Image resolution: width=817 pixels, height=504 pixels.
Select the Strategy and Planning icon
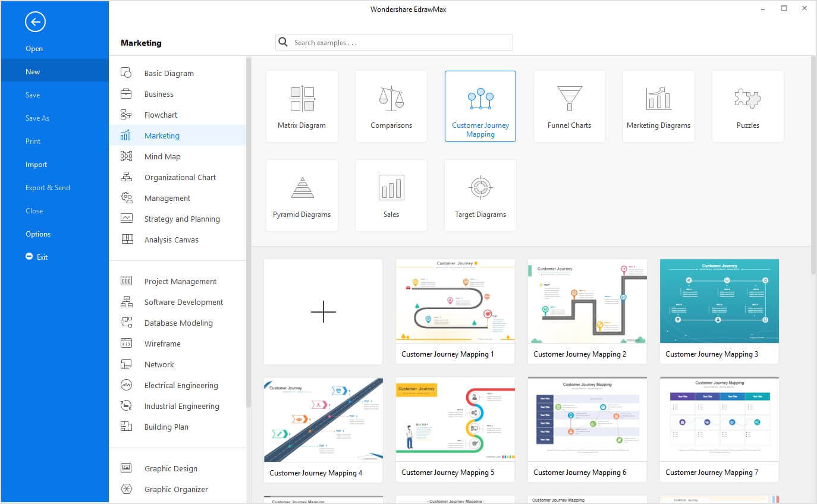[126, 219]
